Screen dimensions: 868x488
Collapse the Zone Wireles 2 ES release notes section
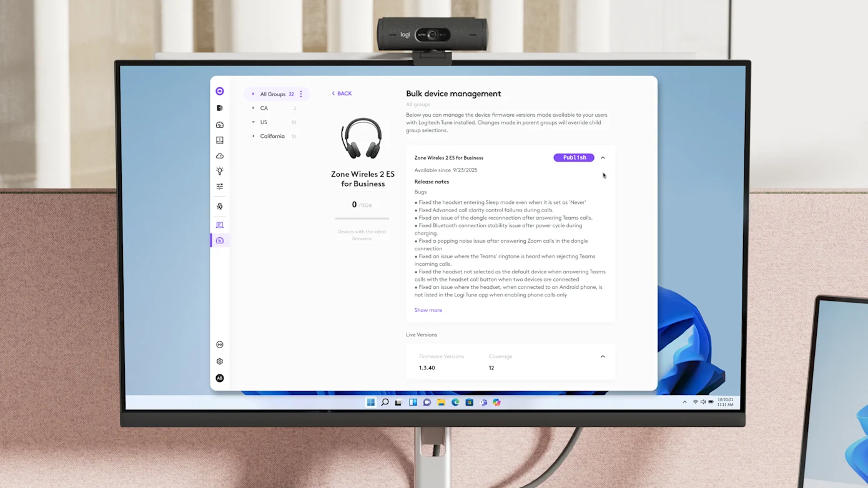pyautogui.click(x=602, y=157)
